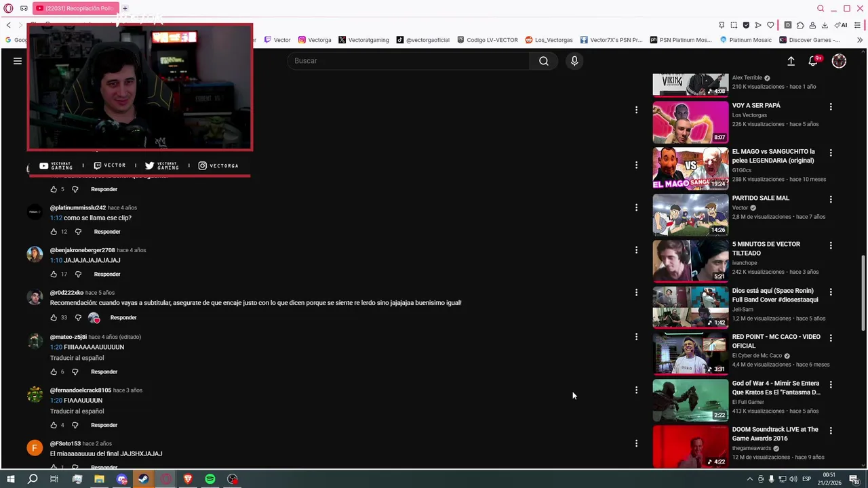Open options menu for @fernandoelcrack8105 comment
This screenshot has height=488, width=868.
tap(636, 390)
